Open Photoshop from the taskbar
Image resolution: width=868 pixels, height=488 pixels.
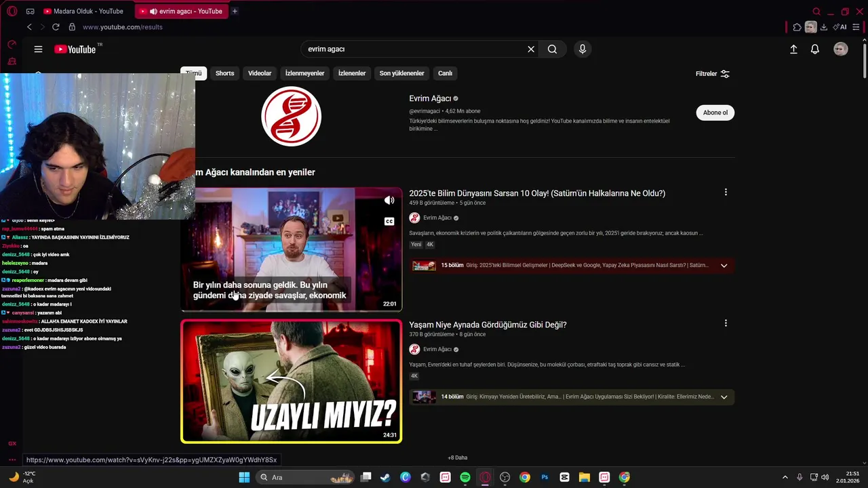[x=545, y=477]
